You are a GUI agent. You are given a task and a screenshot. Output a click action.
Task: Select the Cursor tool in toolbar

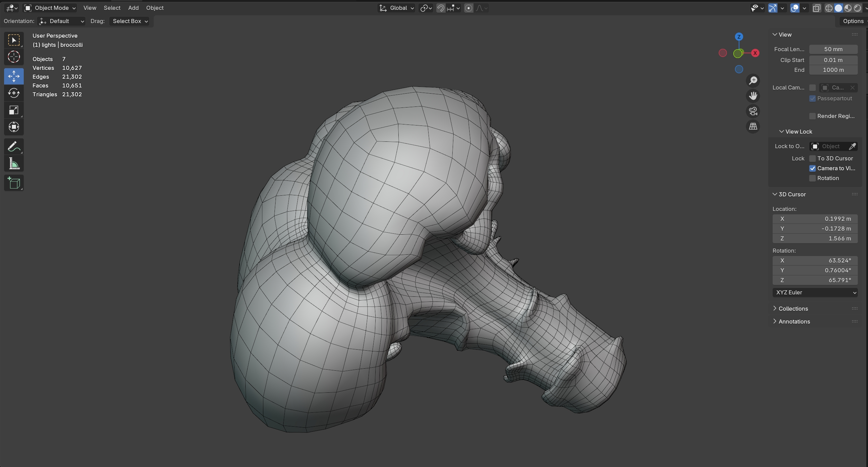tap(14, 57)
